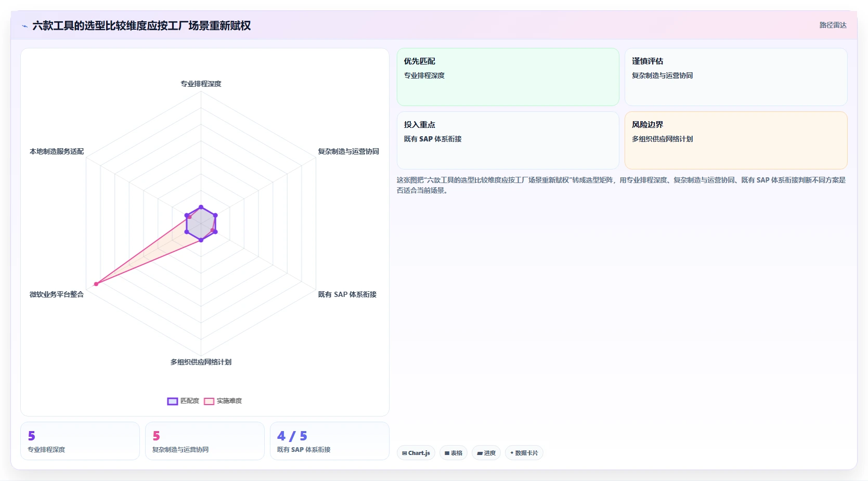Click the 数据卡片 tag
This screenshot has width=868, height=481.
[x=524, y=453]
